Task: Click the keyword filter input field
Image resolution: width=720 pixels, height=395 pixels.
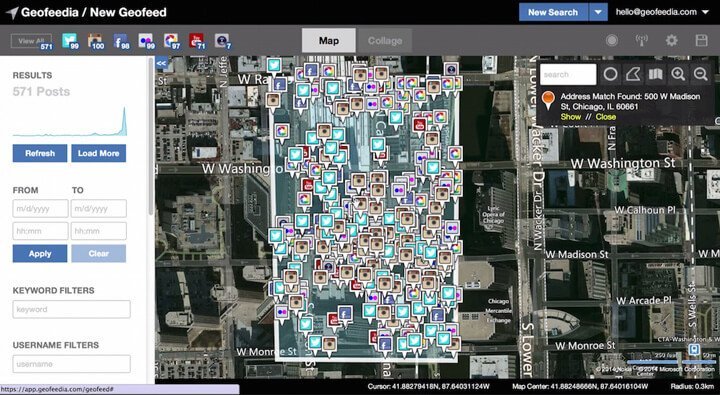Action: coord(72,309)
